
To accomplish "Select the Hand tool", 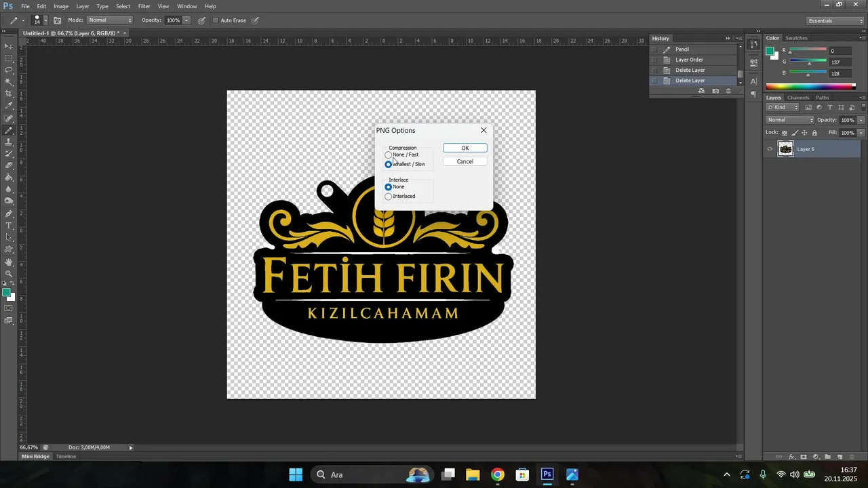I will click(x=9, y=262).
